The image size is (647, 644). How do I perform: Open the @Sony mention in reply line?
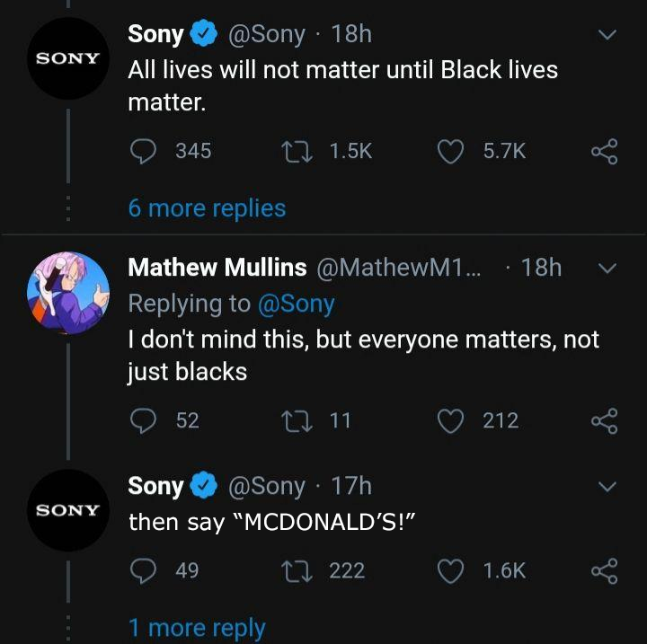pyautogui.click(x=296, y=304)
